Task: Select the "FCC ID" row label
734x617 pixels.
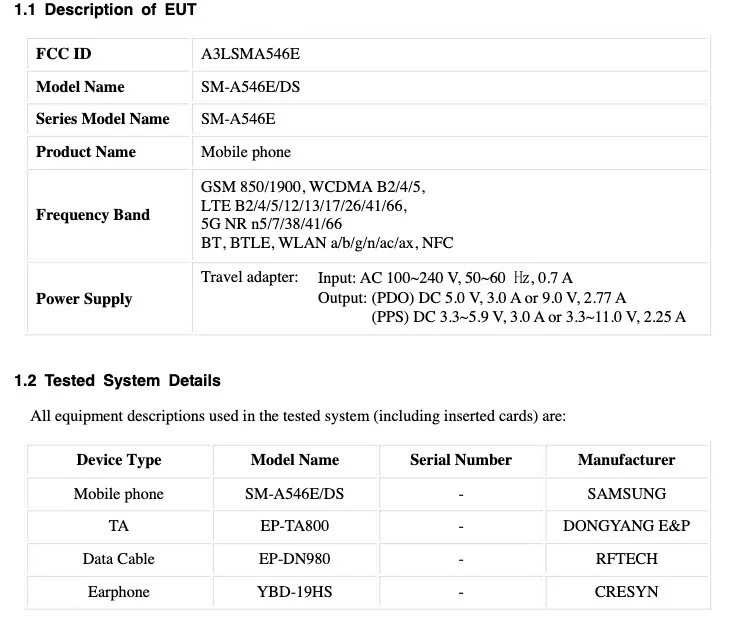Action: 63,54
